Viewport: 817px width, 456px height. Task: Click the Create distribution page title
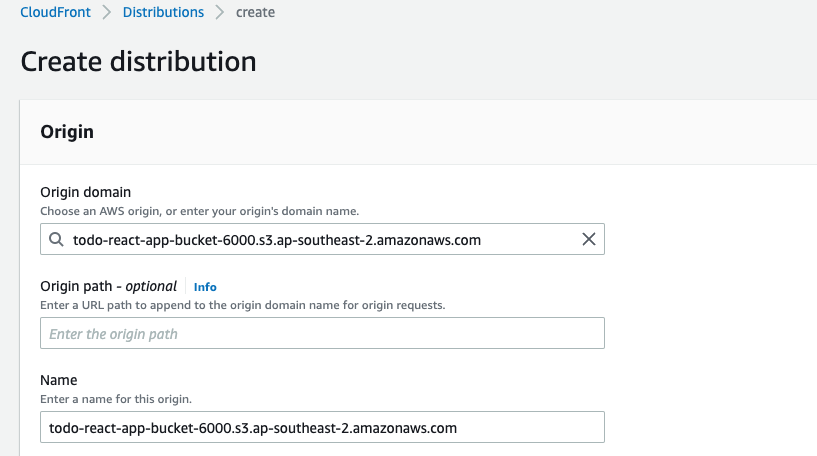(x=139, y=61)
